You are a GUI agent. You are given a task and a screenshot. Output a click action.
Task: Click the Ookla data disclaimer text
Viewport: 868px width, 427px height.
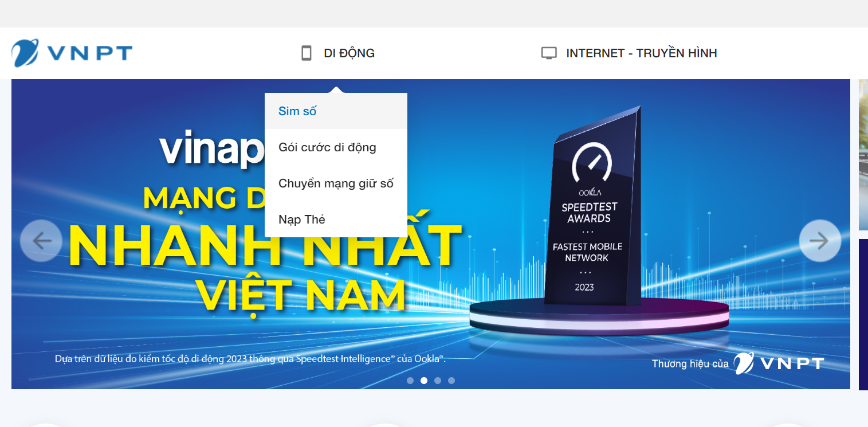(250, 359)
